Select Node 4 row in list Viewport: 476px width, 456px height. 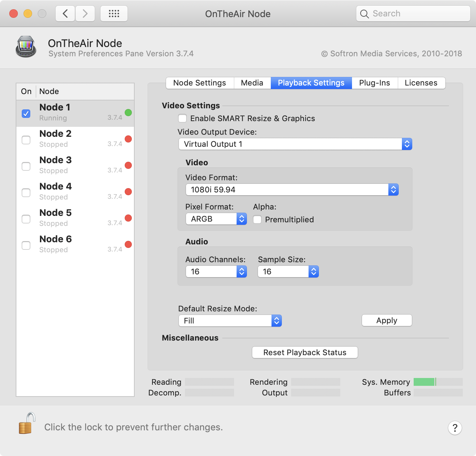pos(75,193)
